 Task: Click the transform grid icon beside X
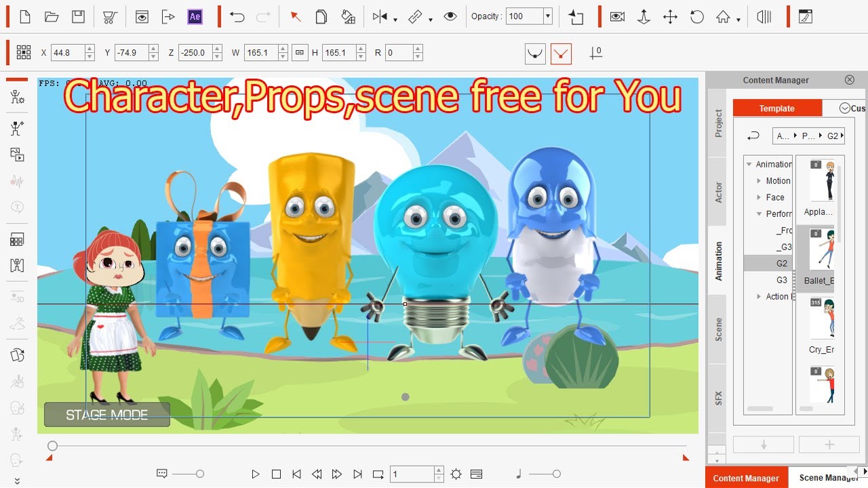click(24, 52)
